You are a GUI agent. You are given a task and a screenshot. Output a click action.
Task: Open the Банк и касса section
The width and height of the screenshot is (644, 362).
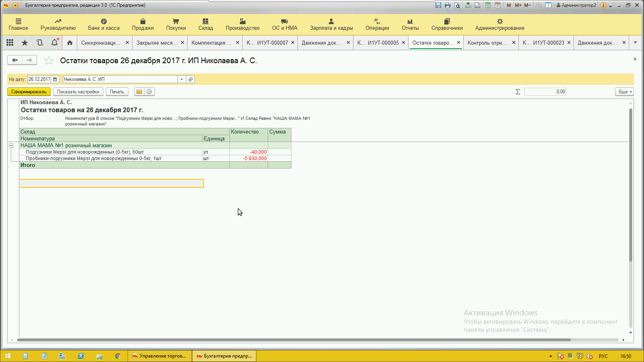click(104, 25)
